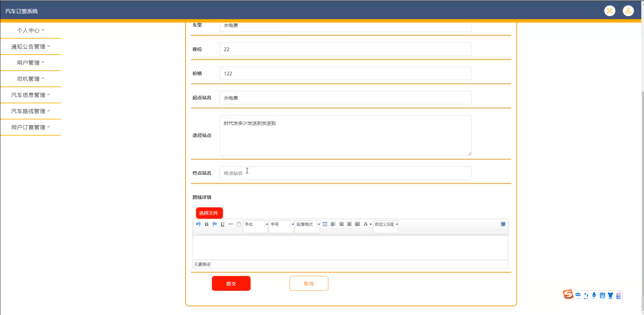The image size is (644, 315).
Task: Switch Chinese/English mode on the IME bar
Action: point(578,295)
